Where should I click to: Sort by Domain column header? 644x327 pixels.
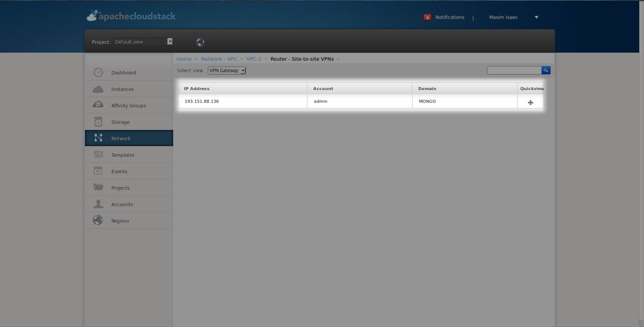465,88
